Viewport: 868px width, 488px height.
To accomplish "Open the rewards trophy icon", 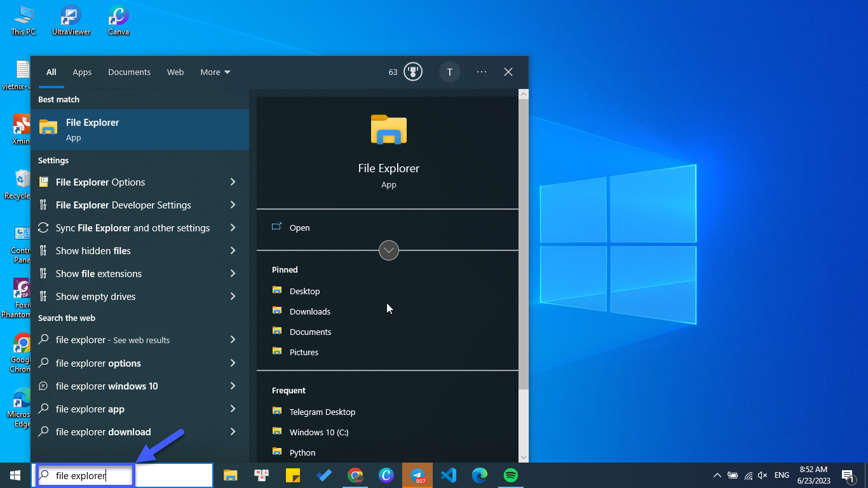I will 413,72.
